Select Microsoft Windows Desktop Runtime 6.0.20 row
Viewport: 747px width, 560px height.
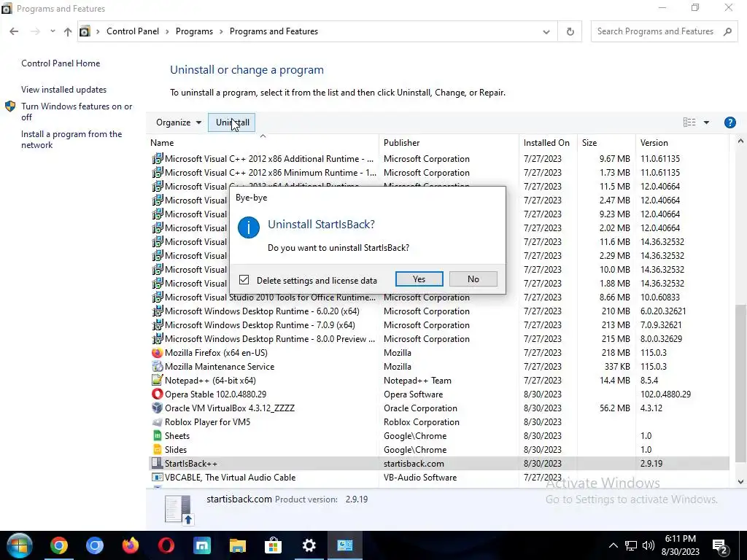pos(439,311)
